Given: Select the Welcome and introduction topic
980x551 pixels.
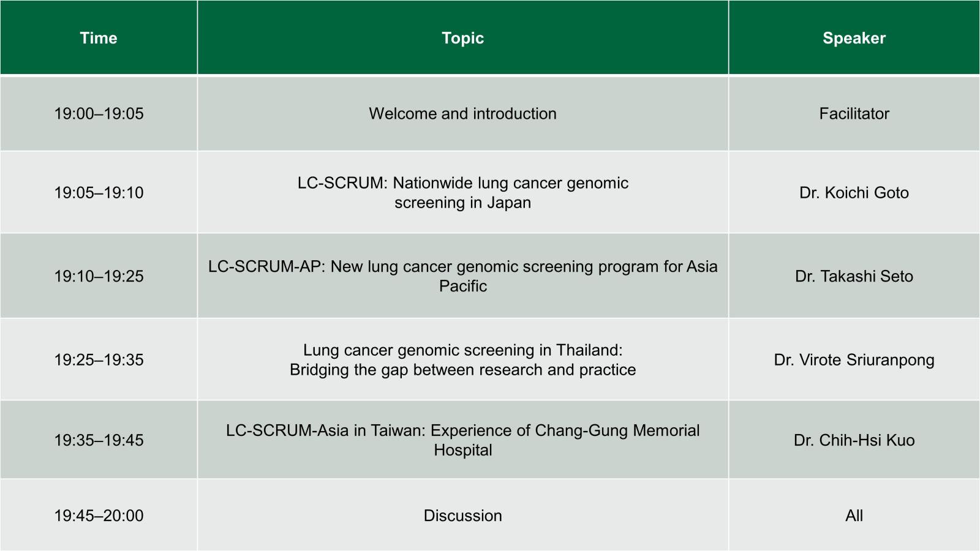Looking at the screenshot, I should coord(463,113).
